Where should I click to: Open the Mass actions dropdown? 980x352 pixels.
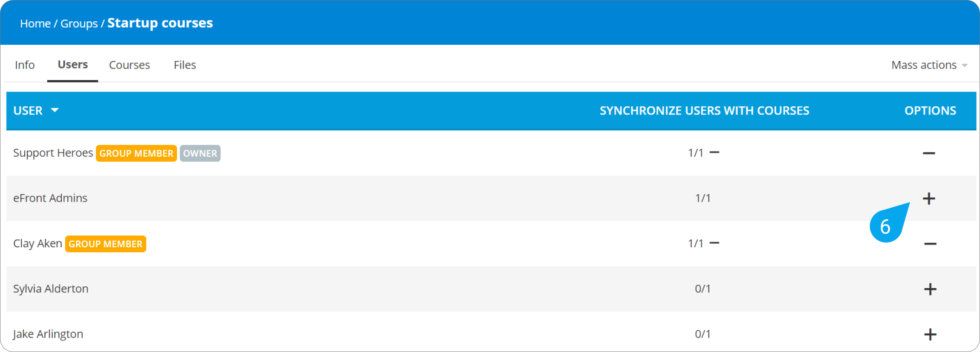(x=929, y=65)
